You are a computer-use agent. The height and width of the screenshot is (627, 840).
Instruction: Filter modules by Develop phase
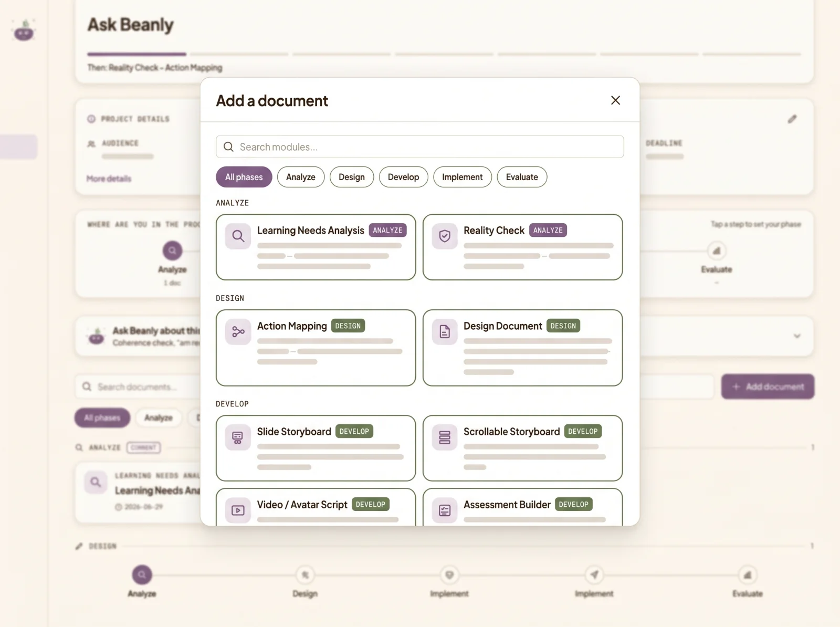(x=403, y=177)
